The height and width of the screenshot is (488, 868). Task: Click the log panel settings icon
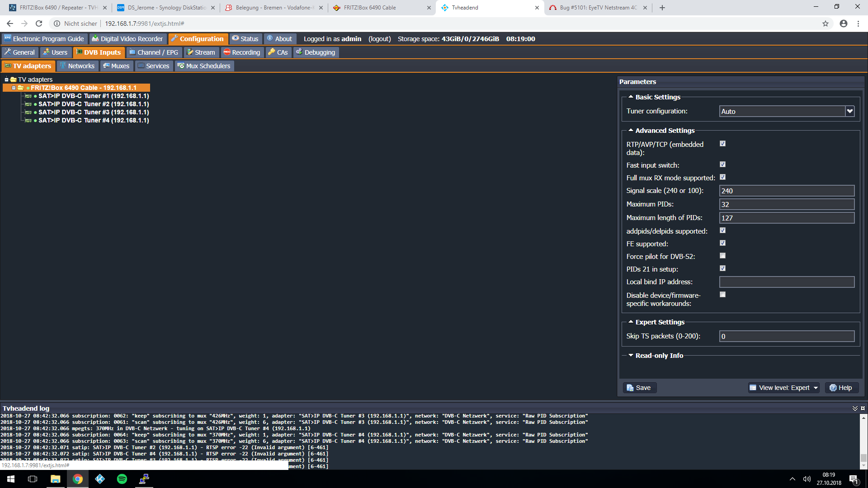(863, 408)
